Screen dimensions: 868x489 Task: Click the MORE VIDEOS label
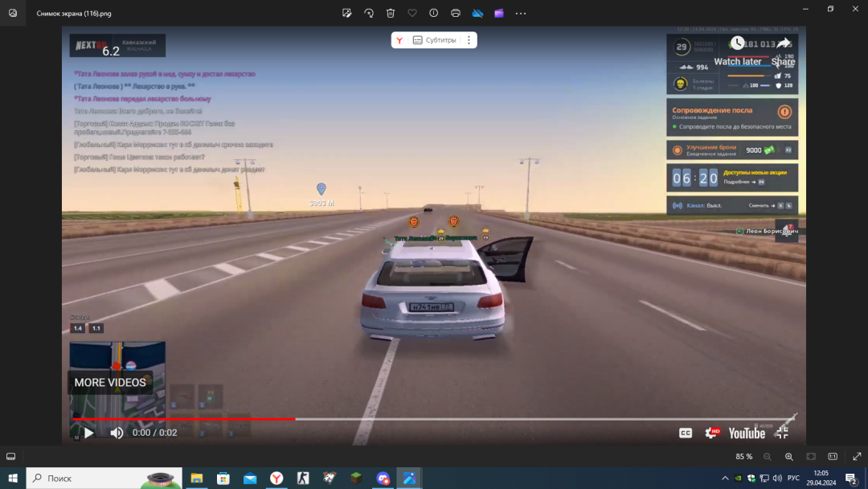tap(110, 383)
